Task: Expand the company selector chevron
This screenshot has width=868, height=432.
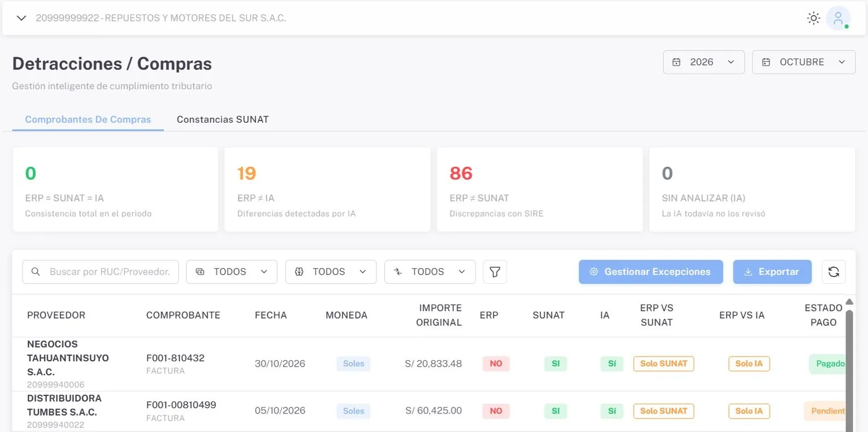Action: (x=21, y=18)
